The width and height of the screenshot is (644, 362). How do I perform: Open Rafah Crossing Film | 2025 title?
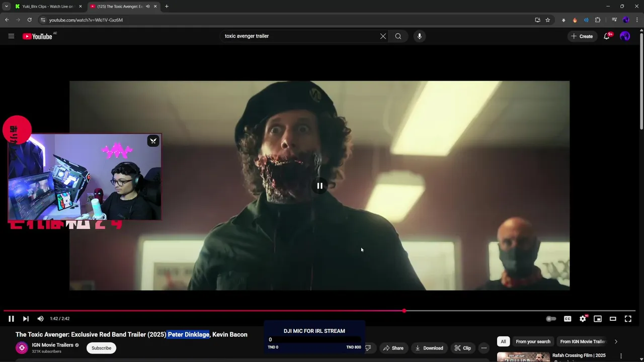click(579, 355)
